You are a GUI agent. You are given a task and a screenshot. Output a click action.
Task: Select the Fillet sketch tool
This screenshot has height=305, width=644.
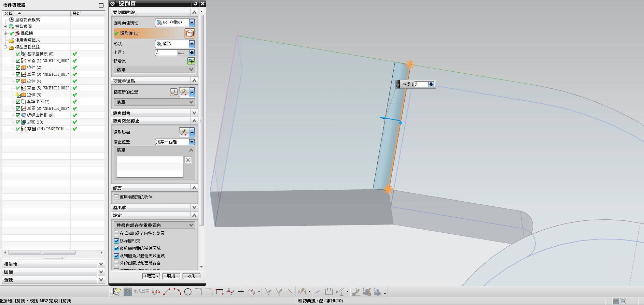(198, 292)
